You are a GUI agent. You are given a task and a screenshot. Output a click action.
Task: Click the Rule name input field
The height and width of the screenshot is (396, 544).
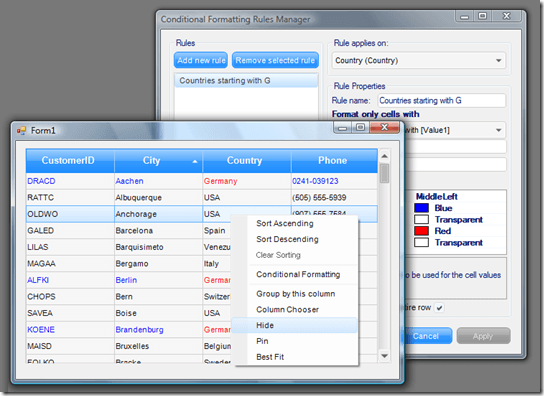tap(442, 101)
